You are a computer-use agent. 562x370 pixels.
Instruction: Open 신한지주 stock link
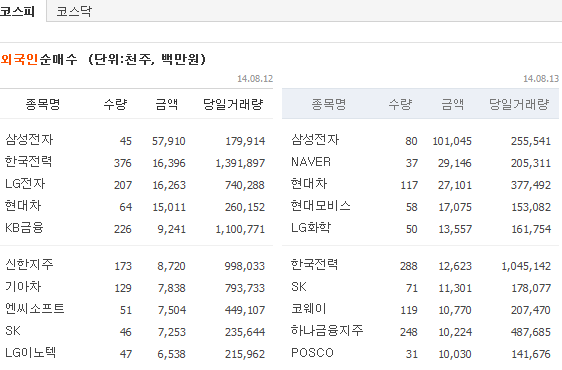click(x=29, y=265)
